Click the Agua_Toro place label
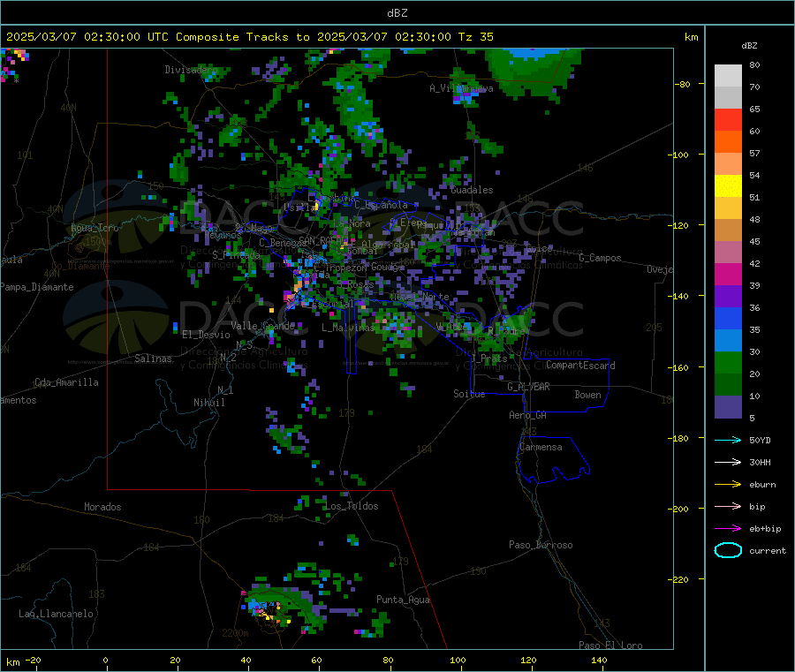Viewport: 795px width, 672px height. tap(95, 228)
